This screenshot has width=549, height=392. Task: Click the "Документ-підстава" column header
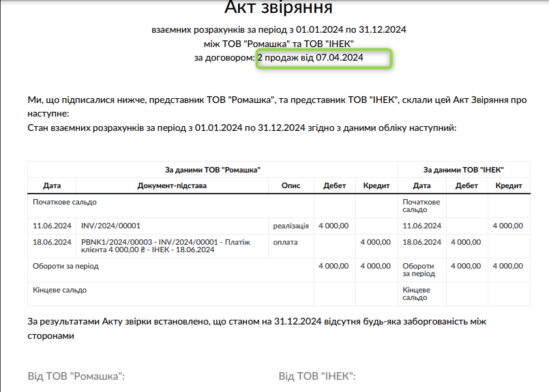[171, 185]
